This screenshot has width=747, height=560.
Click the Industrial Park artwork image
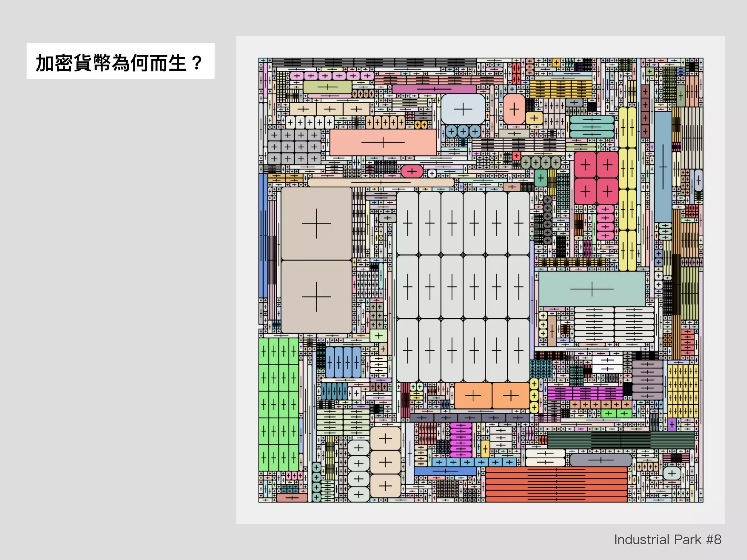[x=481, y=280]
